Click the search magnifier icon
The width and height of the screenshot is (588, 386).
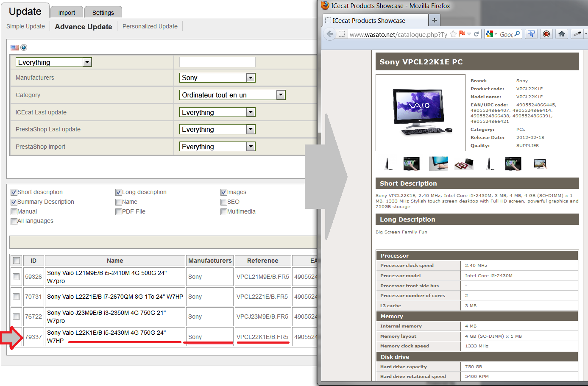tap(517, 34)
